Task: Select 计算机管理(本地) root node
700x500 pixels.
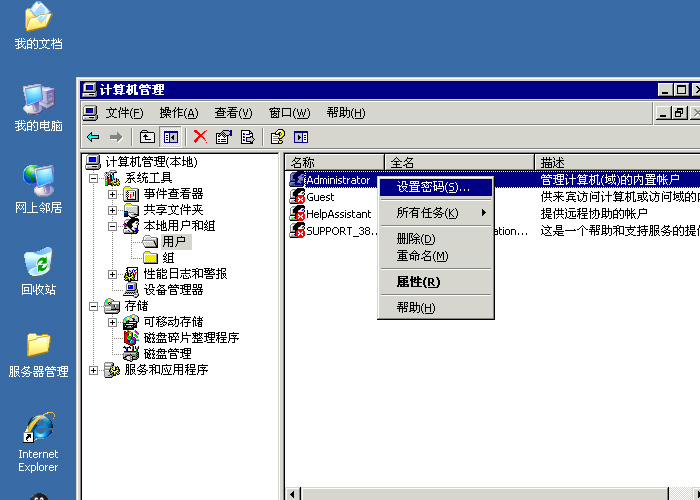Action: (x=142, y=162)
